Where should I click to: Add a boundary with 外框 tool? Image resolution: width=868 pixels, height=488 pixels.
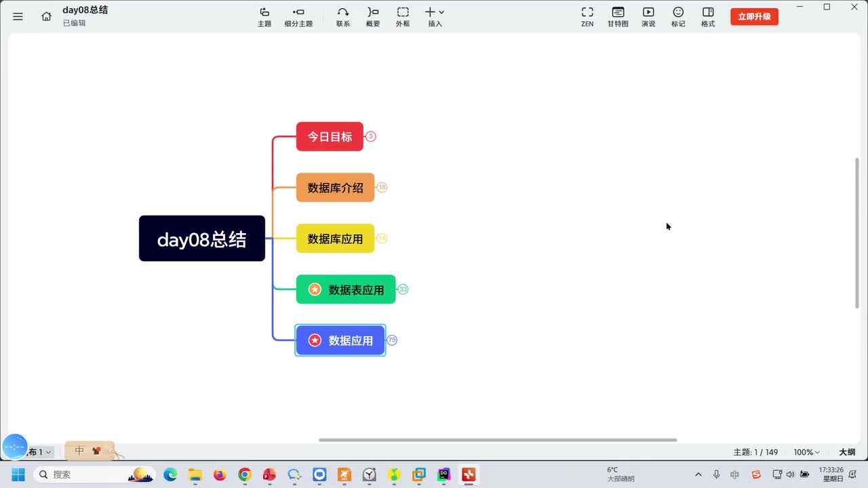pyautogui.click(x=403, y=17)
